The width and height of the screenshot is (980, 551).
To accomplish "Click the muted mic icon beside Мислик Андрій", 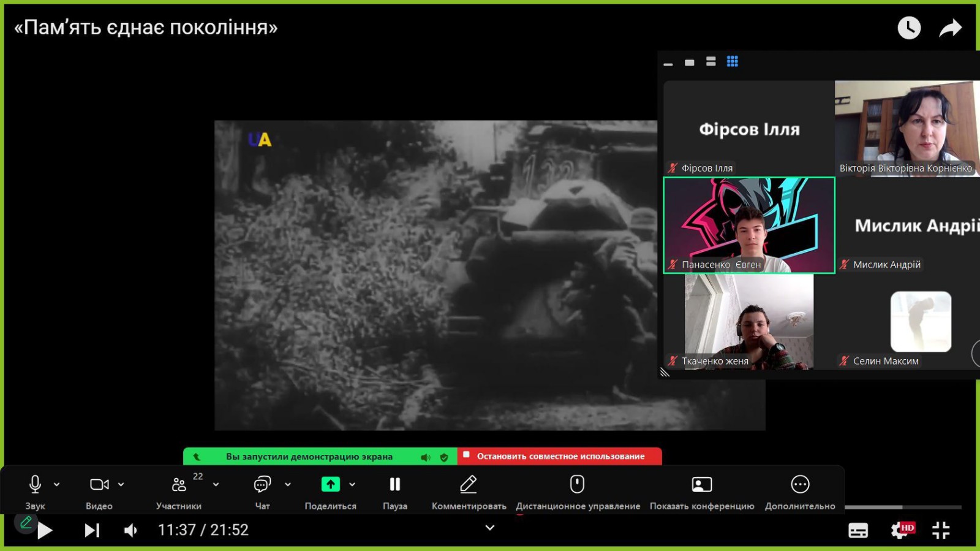I will (x=845, y=265).
